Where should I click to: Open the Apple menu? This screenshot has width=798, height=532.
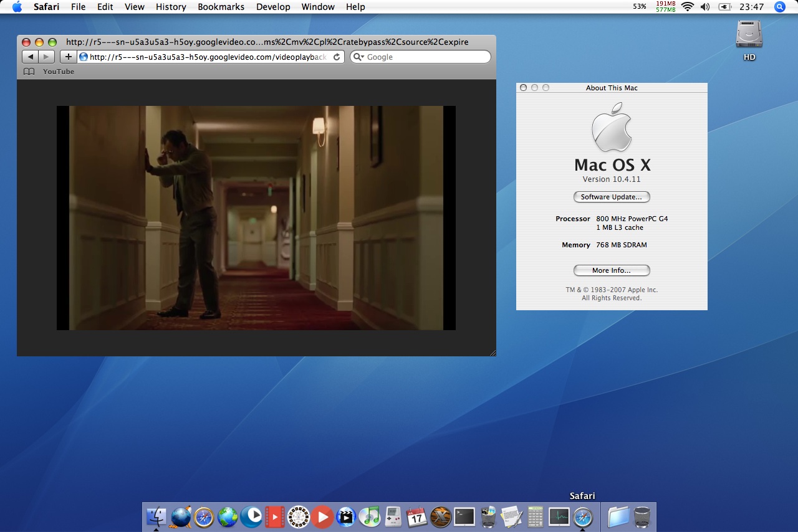pos(17,7)
